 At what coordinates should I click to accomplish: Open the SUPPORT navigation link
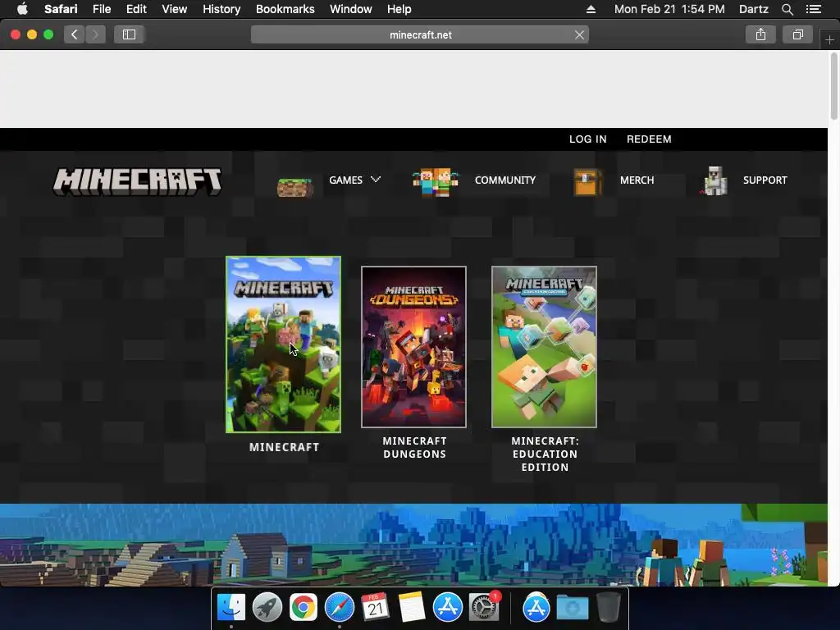(x=765, y=180)
